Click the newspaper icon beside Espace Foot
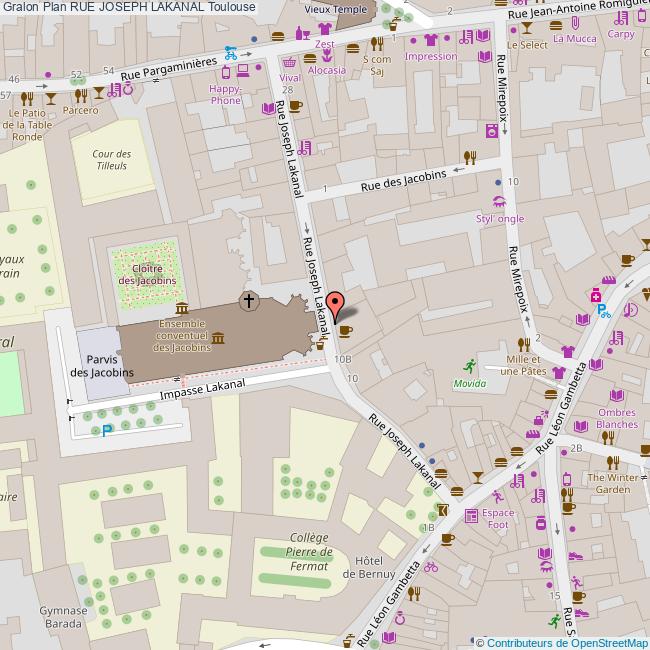 pyautogui.click(x=471, y=515)
